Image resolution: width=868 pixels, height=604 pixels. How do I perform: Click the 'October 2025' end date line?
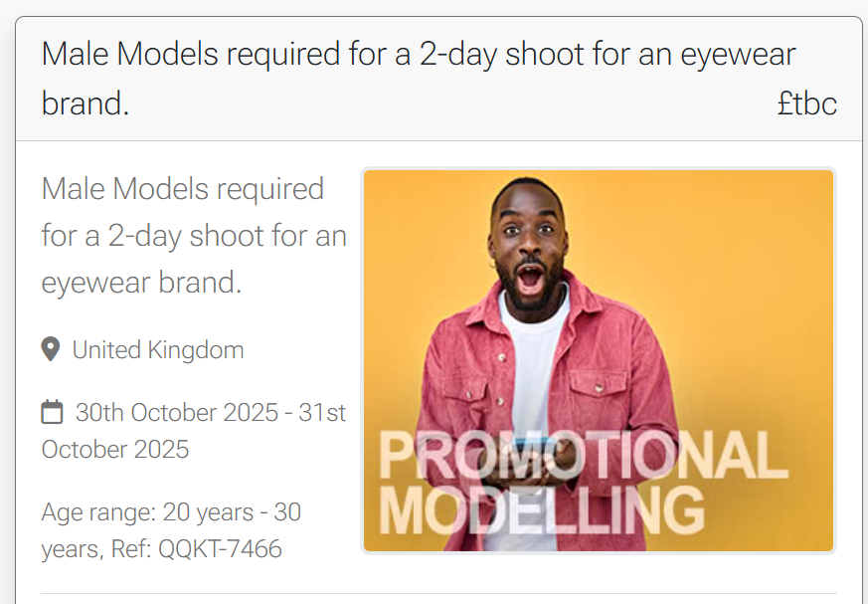pyautogui.click(x=115, y=450)
